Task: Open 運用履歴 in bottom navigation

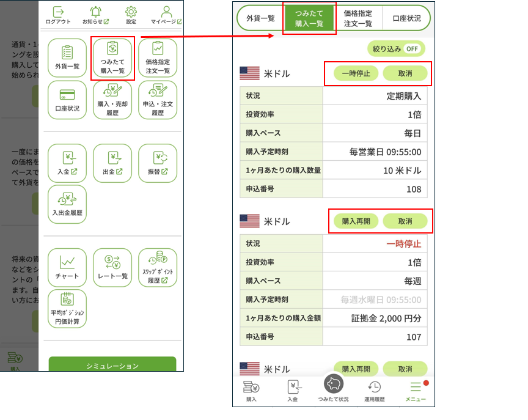Action: tap(375, 391)
